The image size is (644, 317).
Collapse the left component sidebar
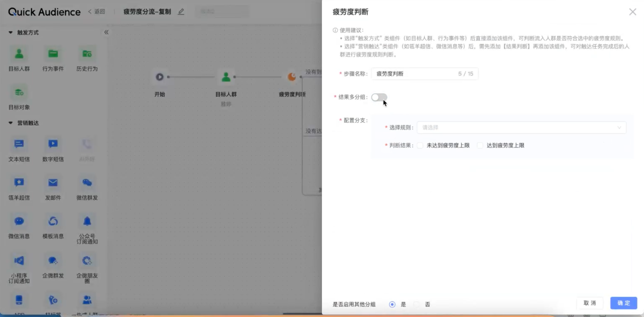pyautogui.click(x=106, y=32)
